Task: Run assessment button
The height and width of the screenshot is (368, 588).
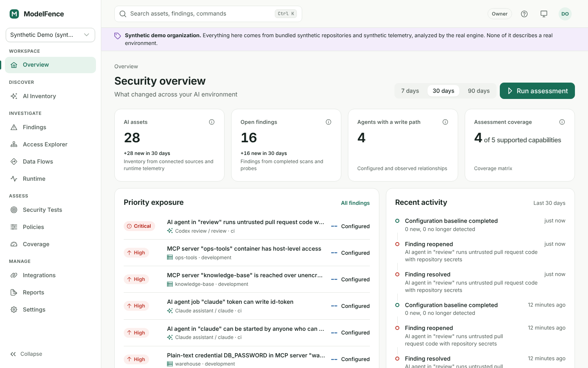Action: click(537, 91)
